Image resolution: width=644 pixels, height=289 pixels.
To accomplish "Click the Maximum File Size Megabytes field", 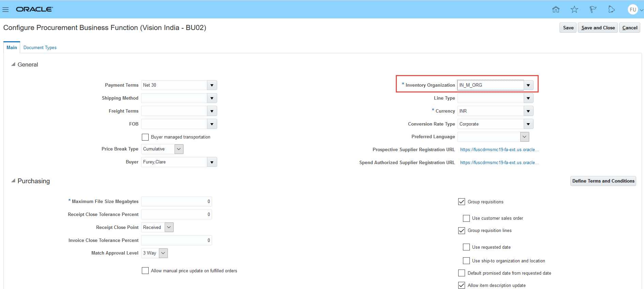I will tap(177, 202).
